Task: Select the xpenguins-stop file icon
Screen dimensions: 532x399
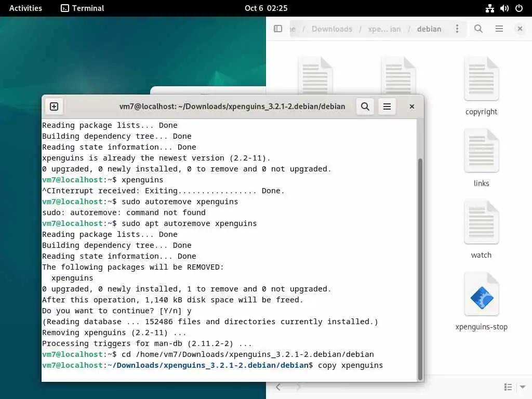Action: click(482, 294)
